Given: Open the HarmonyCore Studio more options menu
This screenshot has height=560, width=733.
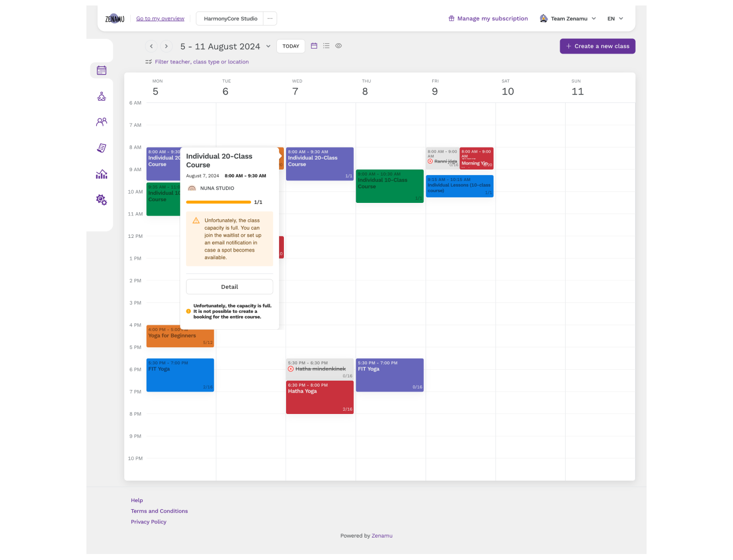Looking at the screenshot, I should tap(270, 19).
